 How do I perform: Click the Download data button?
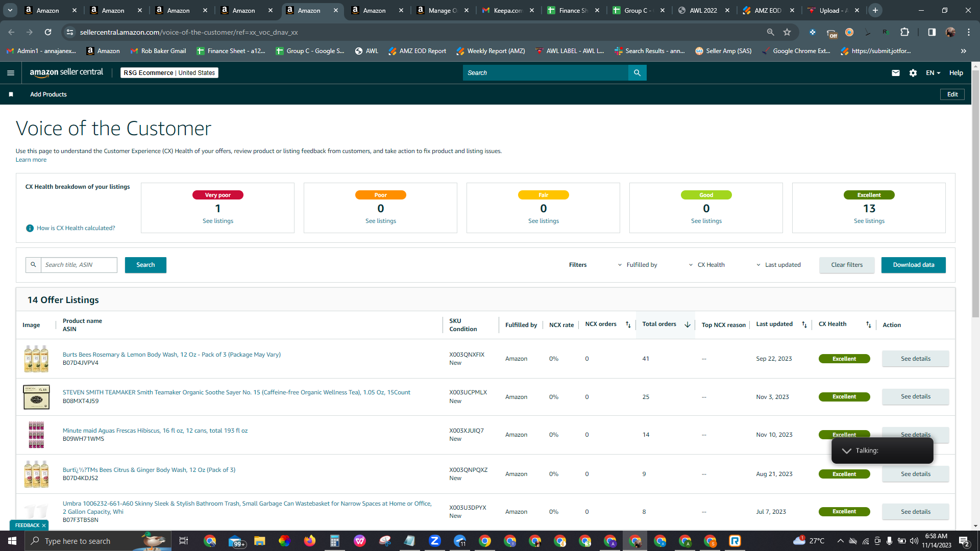click(913, 265)
